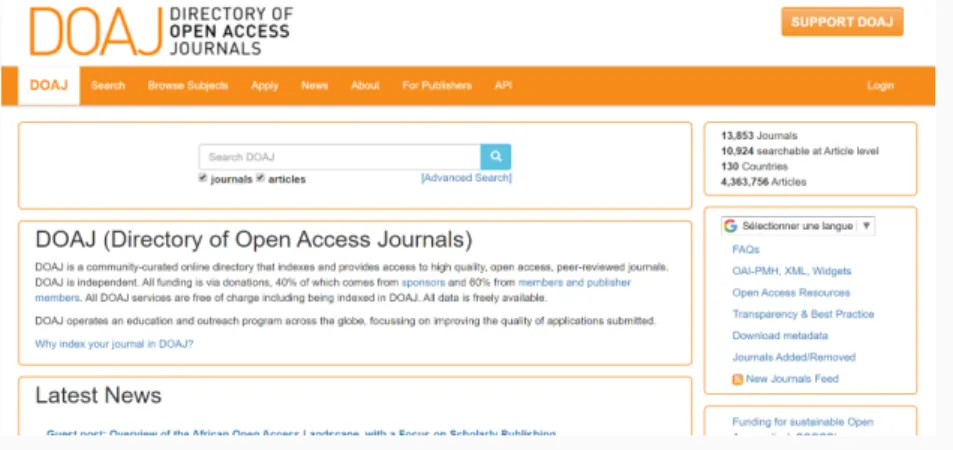The height and width of the screenshot is (450, 953).
Task: Open Transparency & Best Practice link
Action: coord(803,314)
